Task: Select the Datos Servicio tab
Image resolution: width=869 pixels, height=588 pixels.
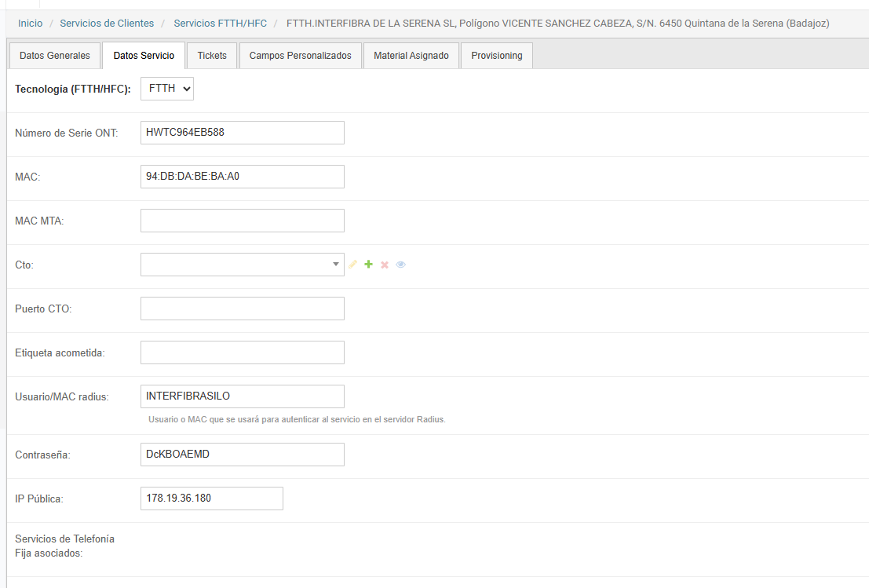Action: point(144,56)
